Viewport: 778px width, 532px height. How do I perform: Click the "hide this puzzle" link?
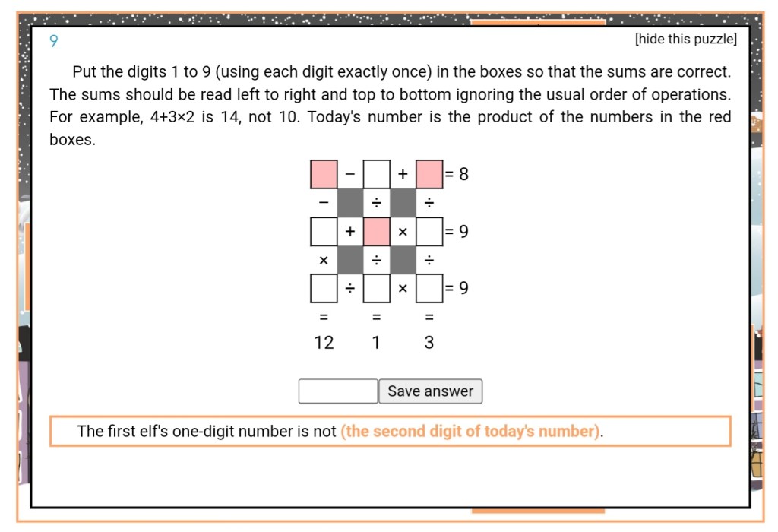[x=685, y=40]
